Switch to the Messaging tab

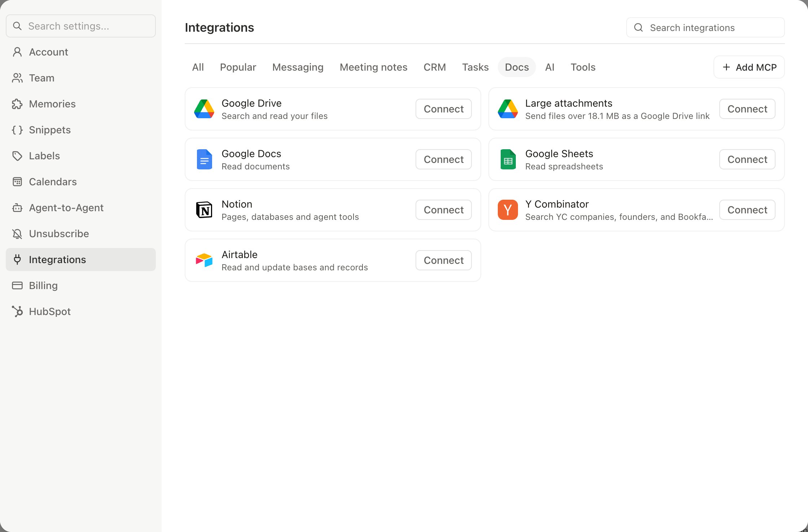click(x=298, y=67)
